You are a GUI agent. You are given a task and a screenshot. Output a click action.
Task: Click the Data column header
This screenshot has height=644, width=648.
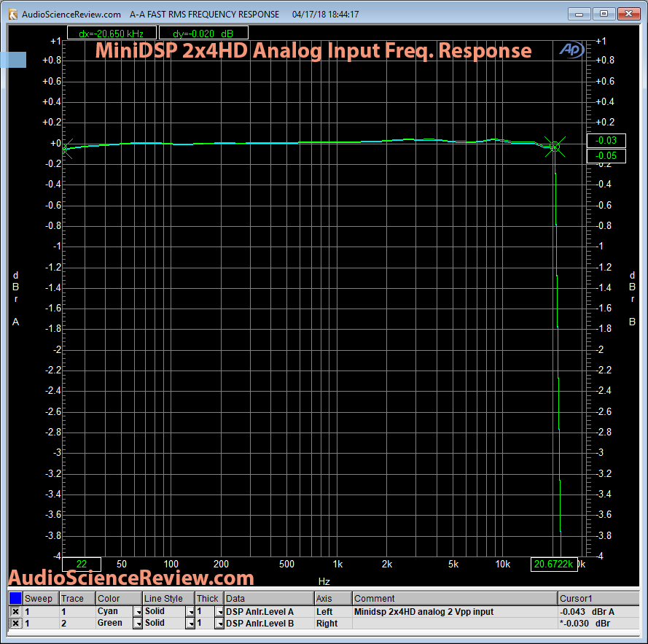pyautogui.click(x=269, y=599)
